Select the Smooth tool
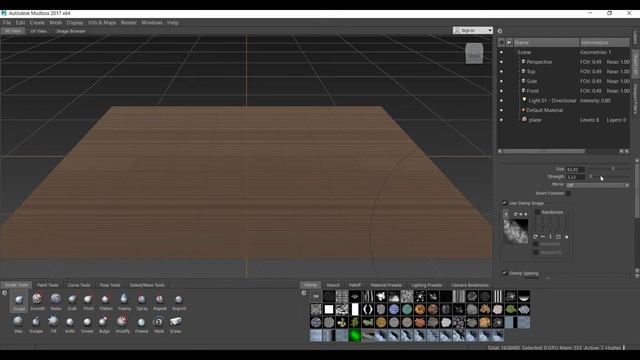 (x=37, y=302)
